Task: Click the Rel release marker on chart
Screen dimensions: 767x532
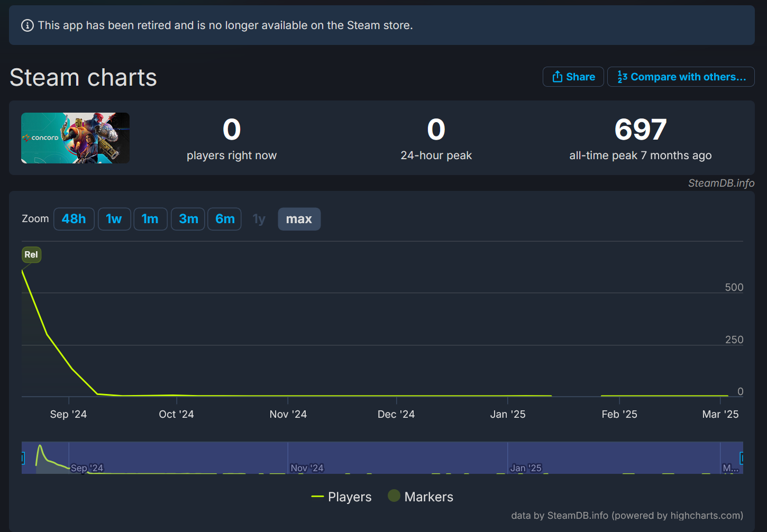Action: tap(31, 254)
